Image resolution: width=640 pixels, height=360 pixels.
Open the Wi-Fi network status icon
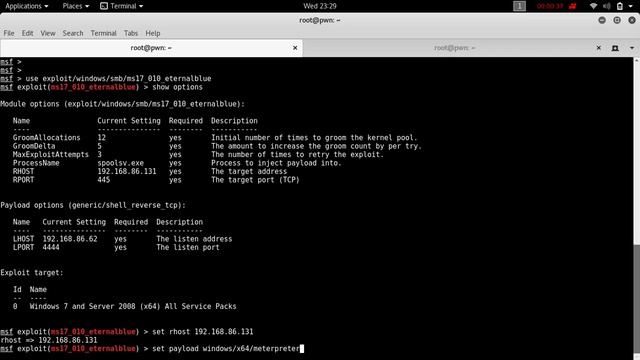point(593,6)
